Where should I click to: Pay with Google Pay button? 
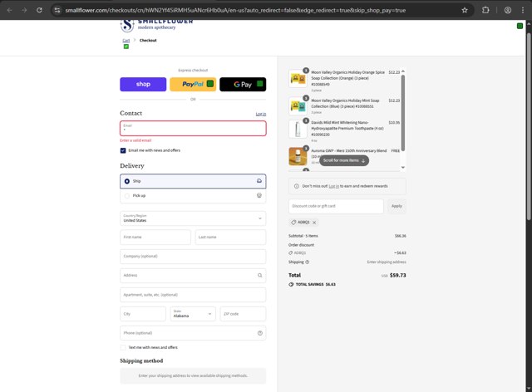(x=243, y=85)
